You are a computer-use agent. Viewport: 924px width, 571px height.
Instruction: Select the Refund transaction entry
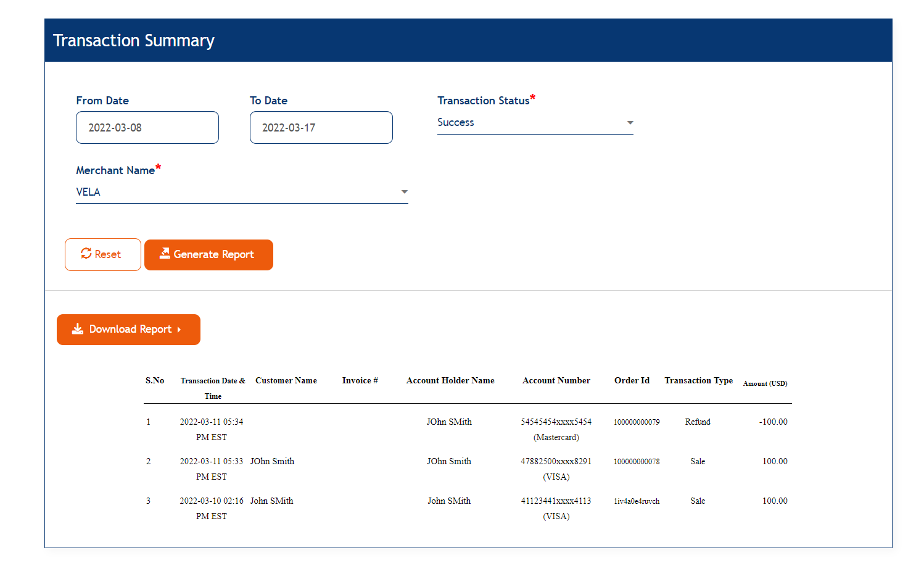coord(698,422)
